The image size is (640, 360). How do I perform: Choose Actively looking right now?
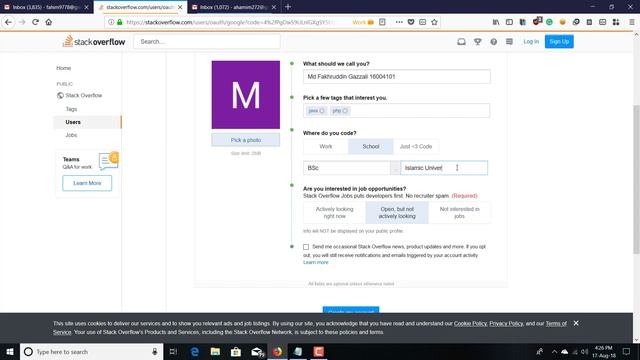(334, 213)
